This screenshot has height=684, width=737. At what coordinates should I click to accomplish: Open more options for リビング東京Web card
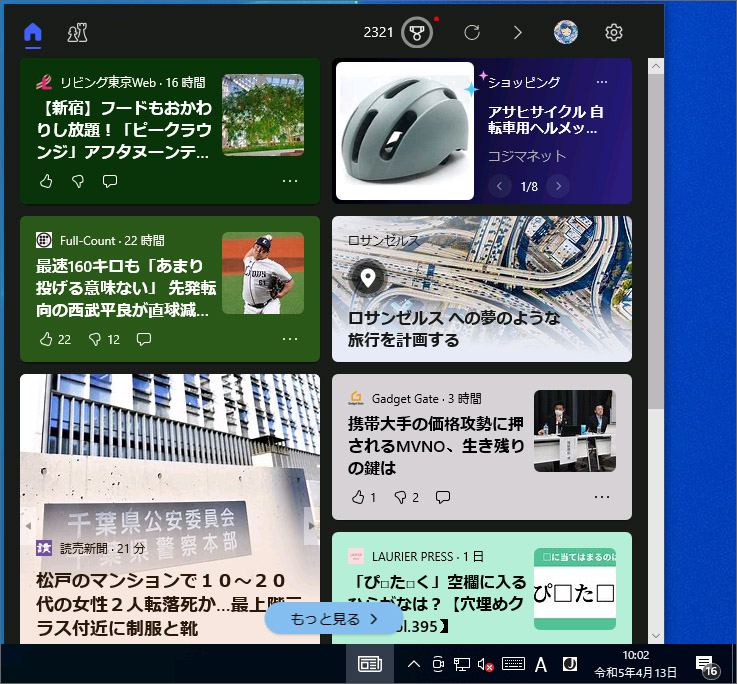pyautogui.click(x=290, y=181)
